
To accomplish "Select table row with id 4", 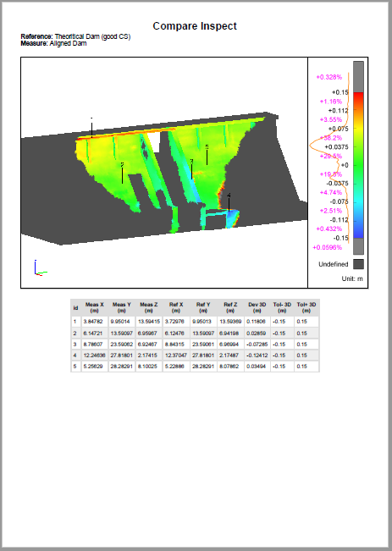I will coord(195,355).
